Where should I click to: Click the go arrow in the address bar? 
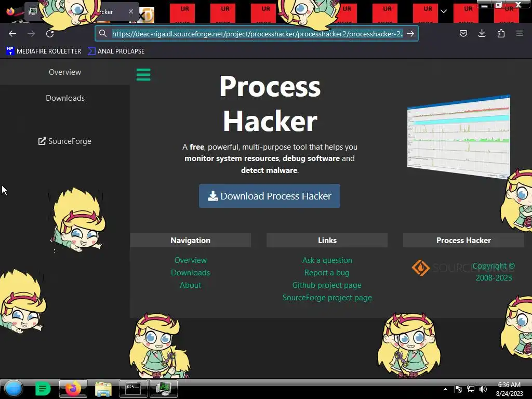410,34
